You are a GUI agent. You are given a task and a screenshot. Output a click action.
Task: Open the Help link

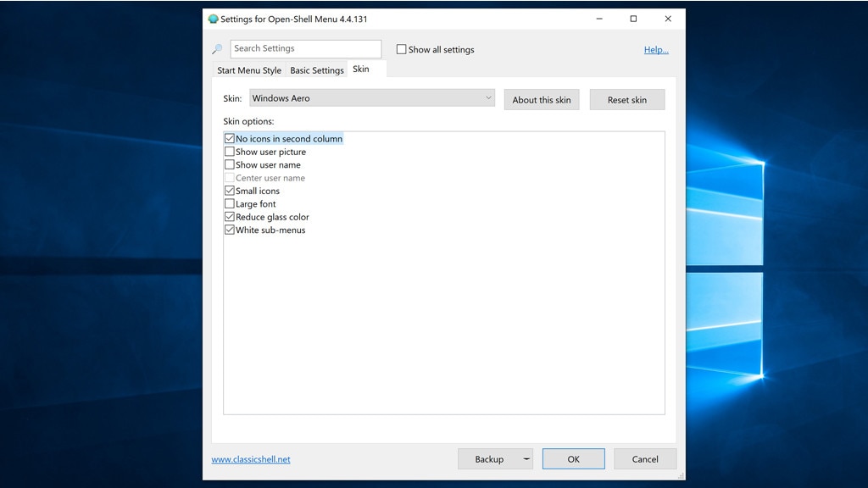coord(656,49)
